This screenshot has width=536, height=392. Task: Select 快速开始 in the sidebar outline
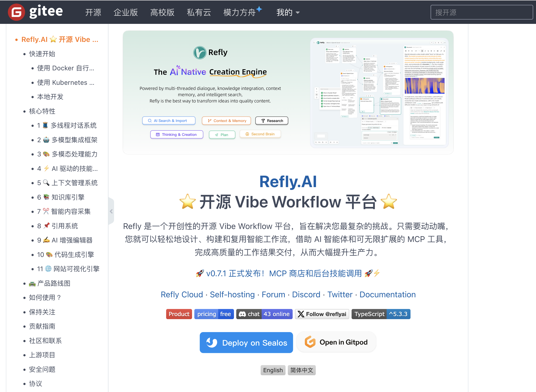42,54
